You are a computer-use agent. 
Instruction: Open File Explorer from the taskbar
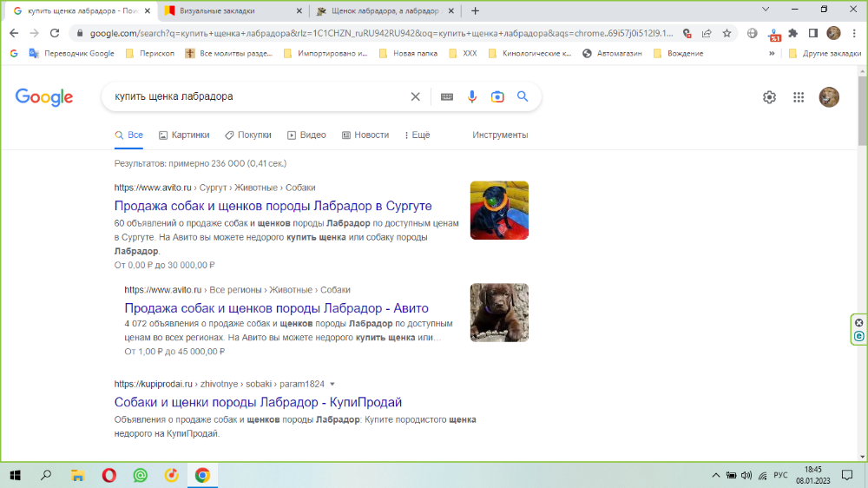point(77,475)
